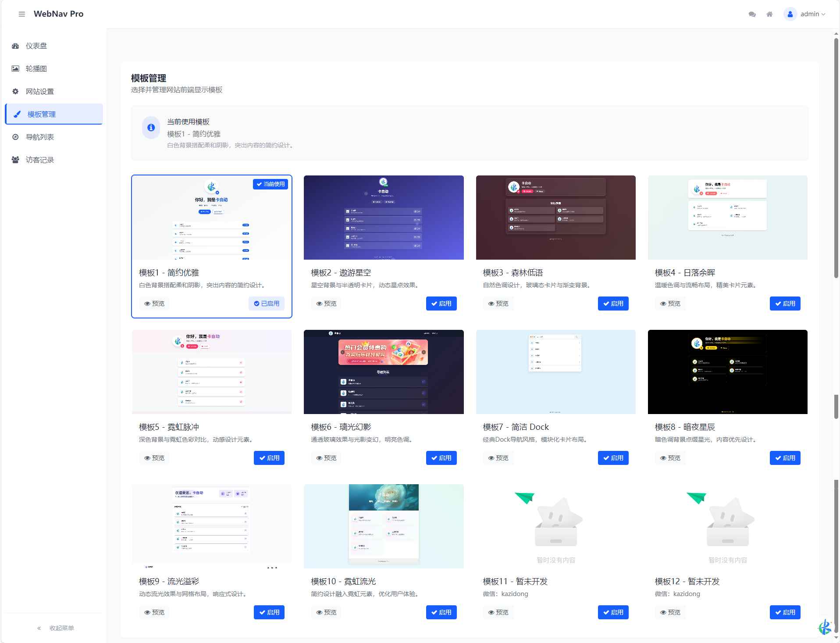Click the home icon in the top bar
Viewport: 840px width, 643px height.
coord(770,14)
